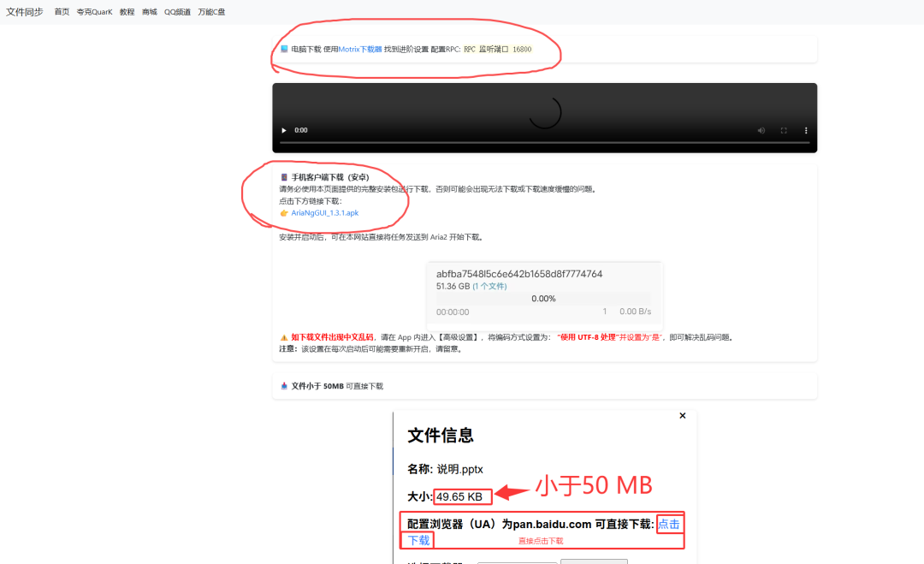Click the 点击下载 direct download link
The image size is (924, 564).
click(x=669, y=525)
